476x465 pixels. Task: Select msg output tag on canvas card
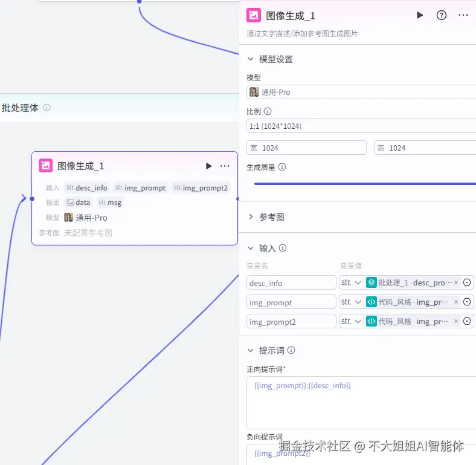click(110, 202)
